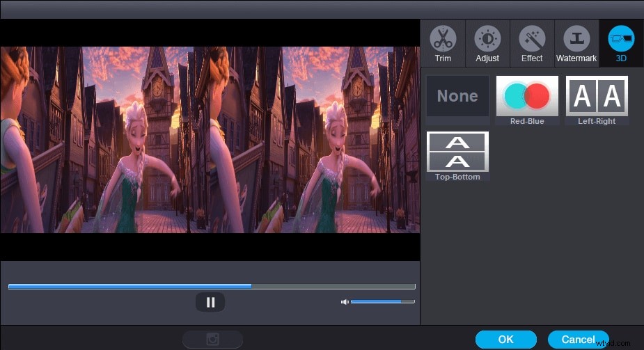The width and height of the screenshot is (644, 350).
Task: Confirm with the OK button
Action: click(506, 340)
